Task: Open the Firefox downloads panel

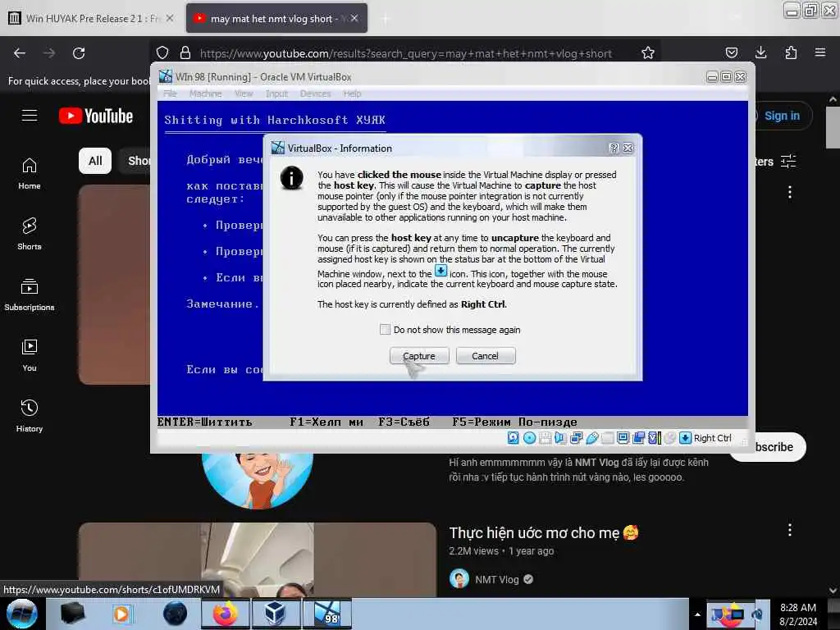Action: tap(760, 53)
